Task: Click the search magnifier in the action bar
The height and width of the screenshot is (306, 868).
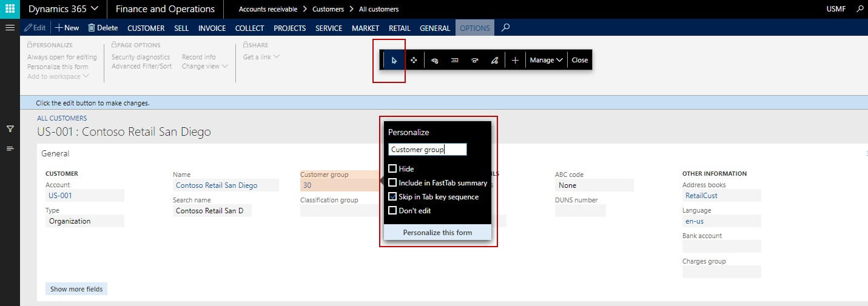Action: [506, 27]
